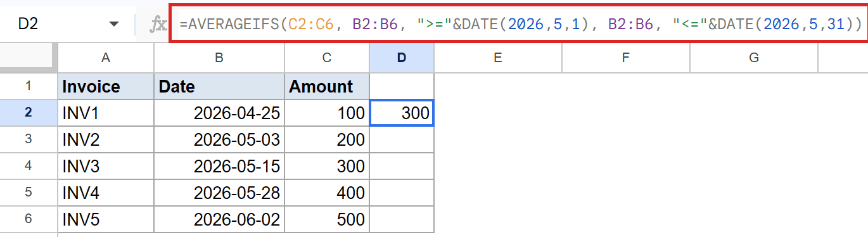
Task: Select cell containing INV2
Action: 106,139
